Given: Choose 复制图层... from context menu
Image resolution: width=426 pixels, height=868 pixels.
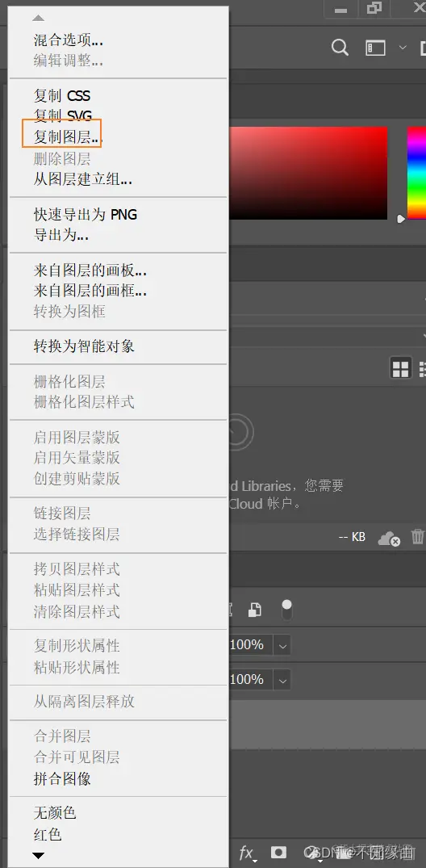Looking at the screenshot, I should pos(68,136).
